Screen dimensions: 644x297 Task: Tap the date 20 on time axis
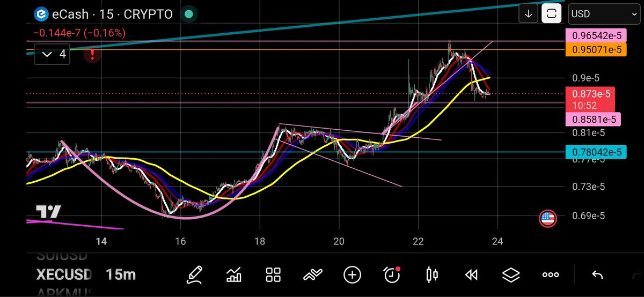click(339, 241)
